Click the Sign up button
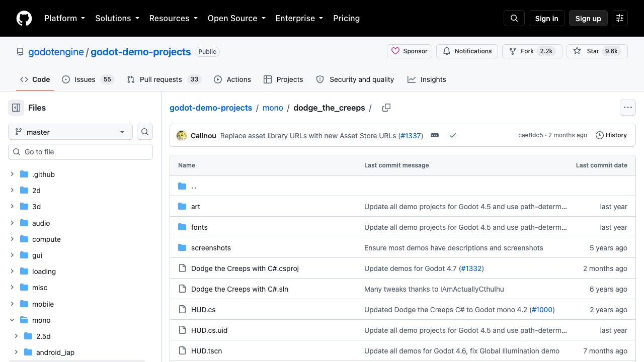 pos(588,18)
